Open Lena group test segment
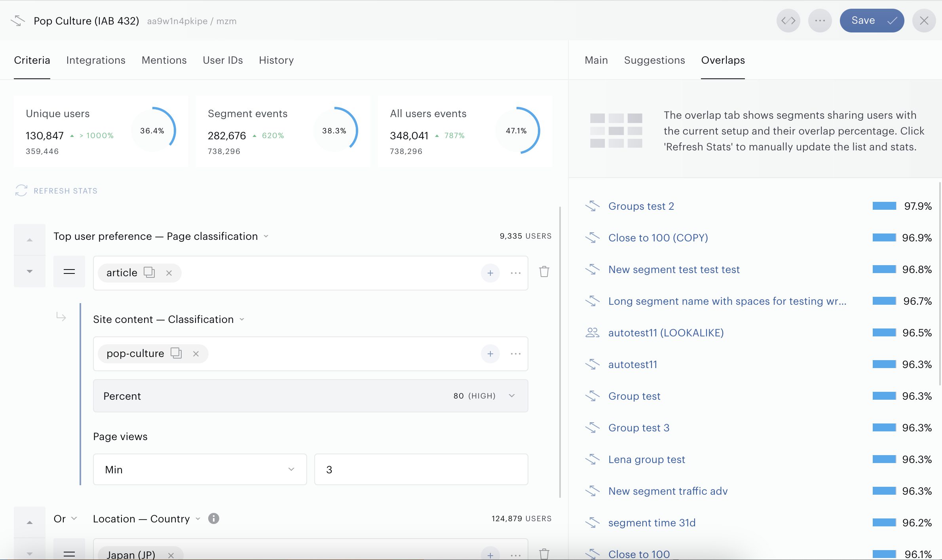The image size is (942, 560). (x=647, y=459)
